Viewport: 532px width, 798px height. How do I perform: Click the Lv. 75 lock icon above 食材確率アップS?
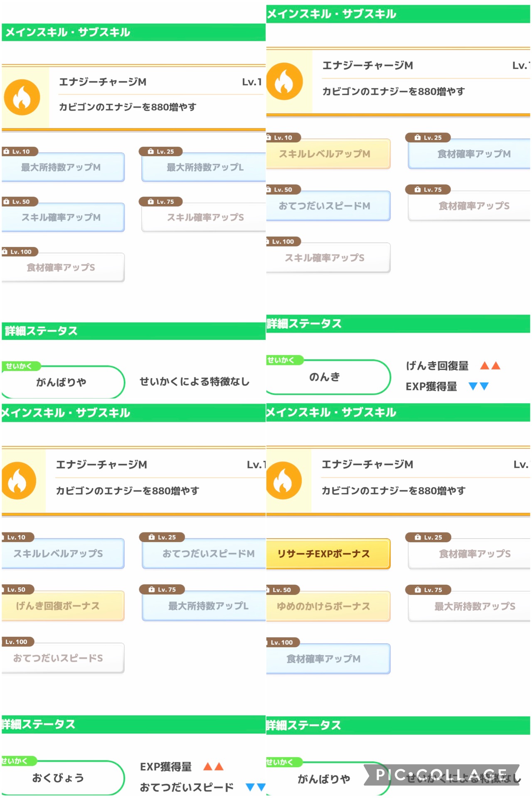(418, 190)
